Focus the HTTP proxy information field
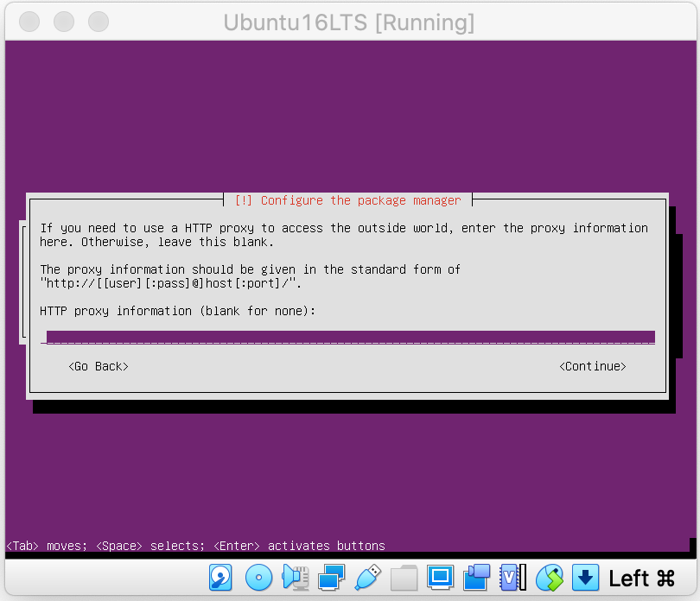The image size is (700, 601). [x=350, y=337]
